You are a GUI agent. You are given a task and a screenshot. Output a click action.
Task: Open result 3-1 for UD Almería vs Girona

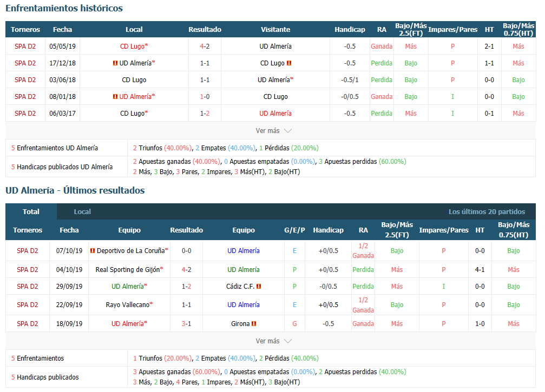(x=186, y=323)
